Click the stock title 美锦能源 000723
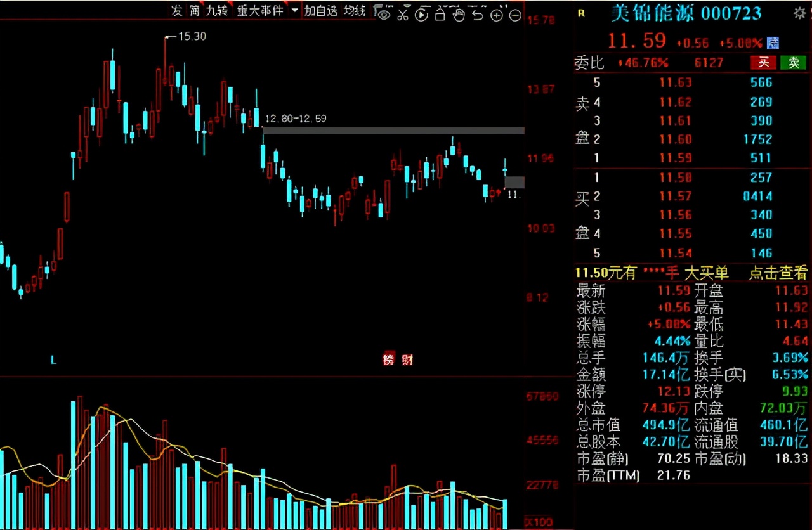Screen dimensions: 812x530 [686, 13]
